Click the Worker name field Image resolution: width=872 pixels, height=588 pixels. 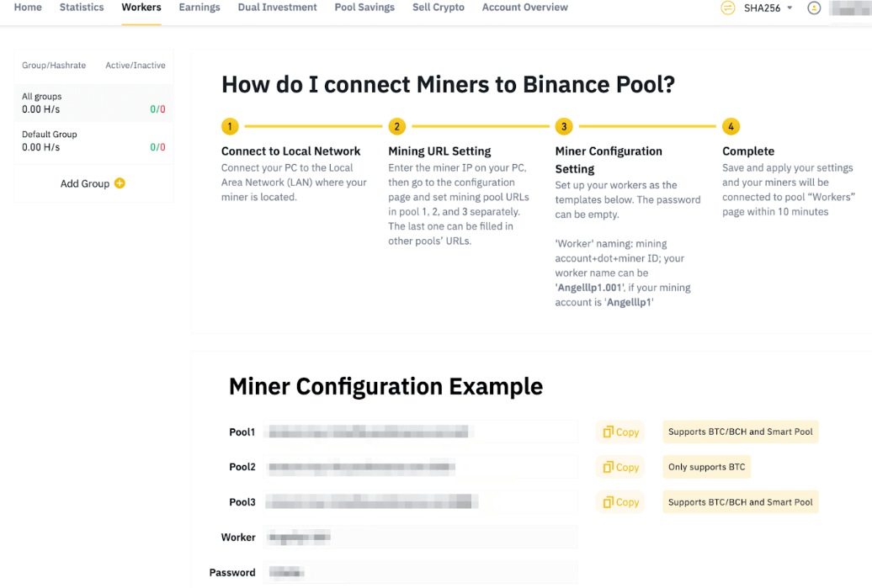(421, 537)
